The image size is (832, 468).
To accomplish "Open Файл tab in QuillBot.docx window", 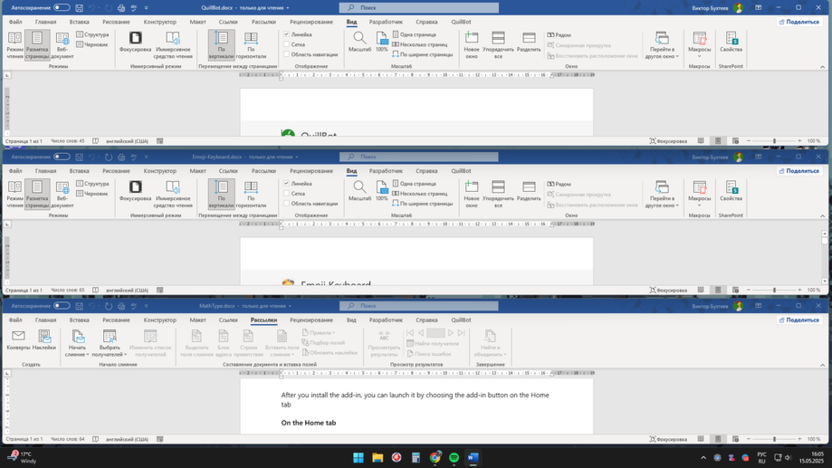I will (15, 22).
